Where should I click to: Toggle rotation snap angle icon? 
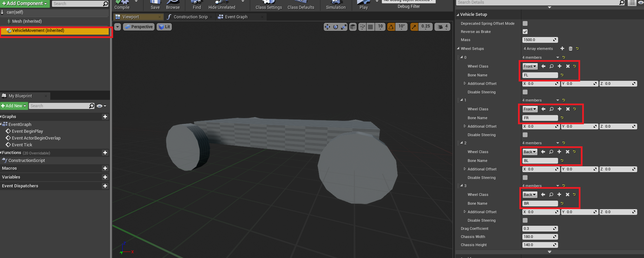click(391, 27)
